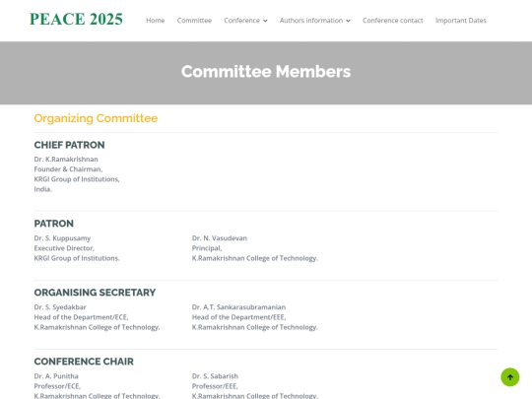Click the text Principal

(207, 248)
